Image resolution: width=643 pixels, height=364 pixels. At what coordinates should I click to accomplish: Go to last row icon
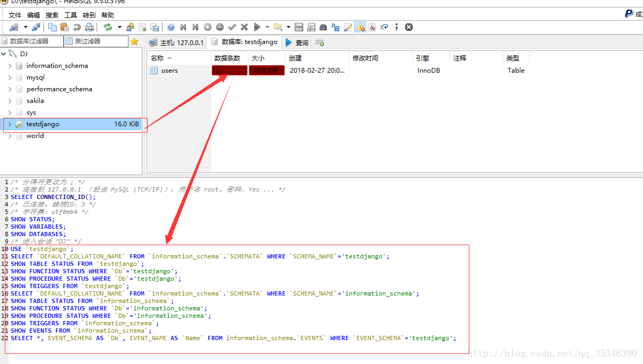(x=195, y=27)
